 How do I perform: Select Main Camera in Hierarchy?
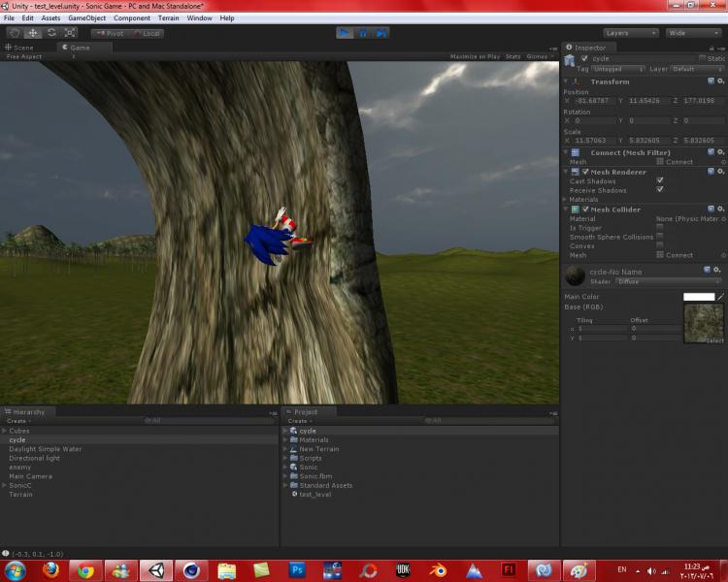tap(31, 476)
